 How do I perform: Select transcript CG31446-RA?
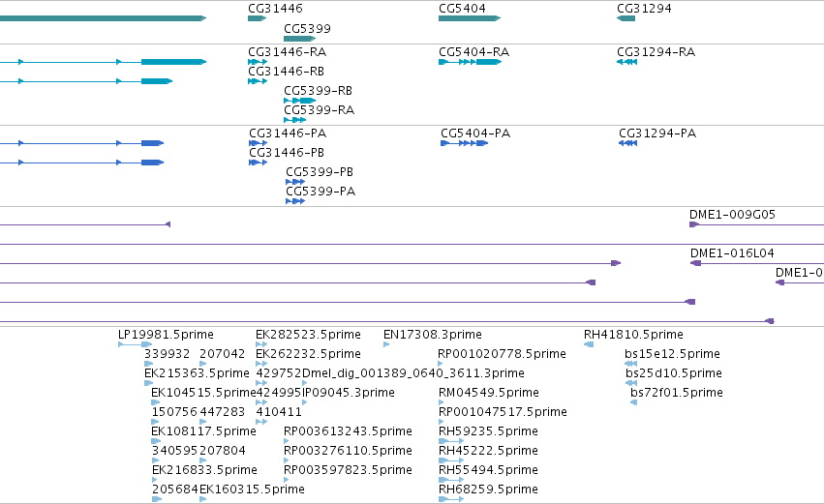(287, 52)
